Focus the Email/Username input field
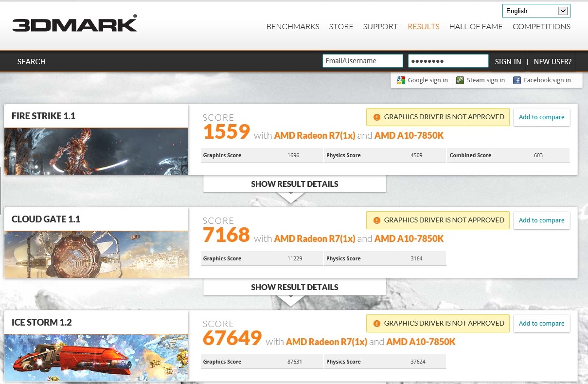 363,61
